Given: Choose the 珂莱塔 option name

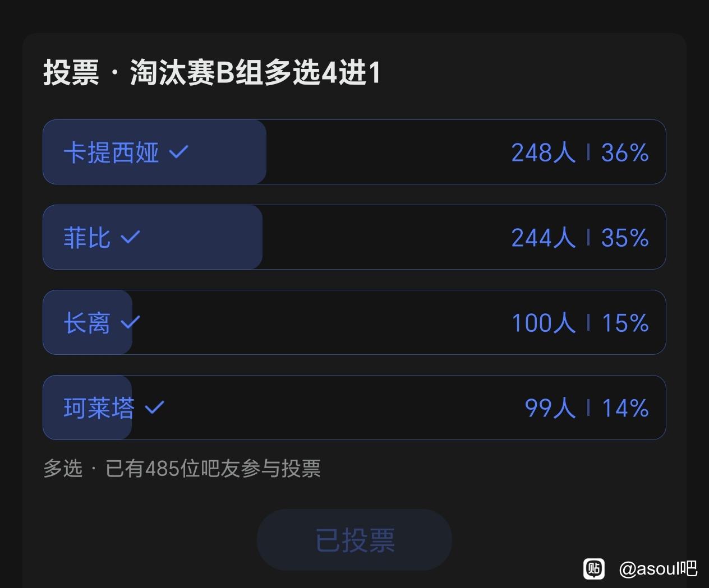Looking at the screenshot, I should click(99, 408).
